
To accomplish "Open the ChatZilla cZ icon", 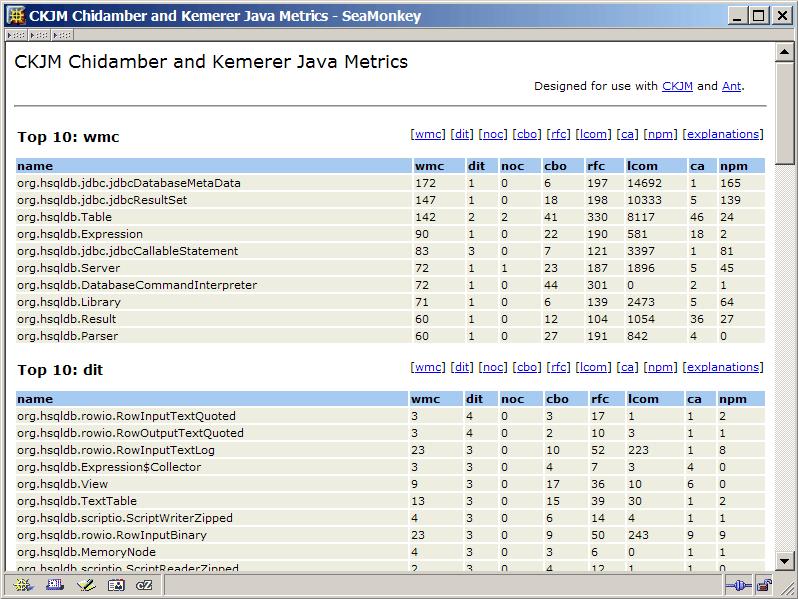I will coord(145,585).
